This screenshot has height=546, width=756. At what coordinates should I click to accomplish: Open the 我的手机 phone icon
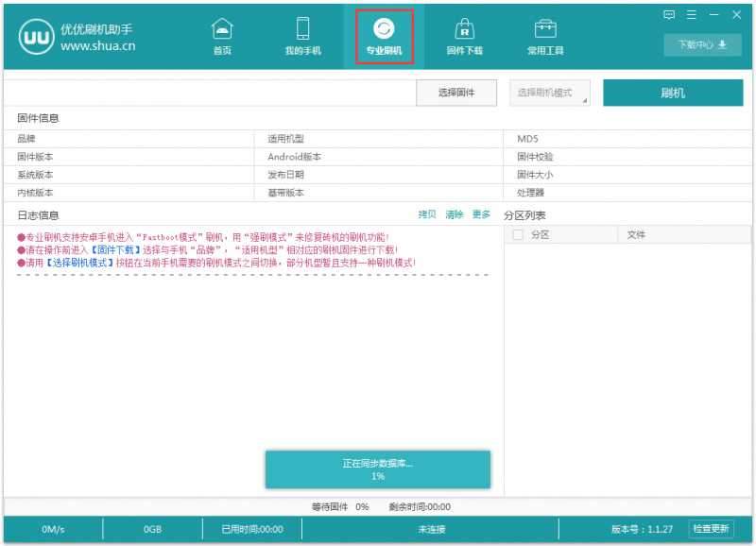click(x=302, y=28)
